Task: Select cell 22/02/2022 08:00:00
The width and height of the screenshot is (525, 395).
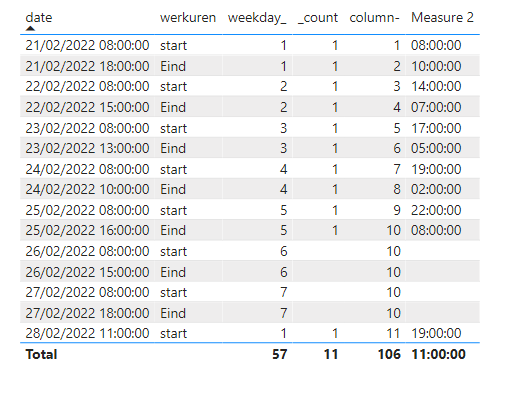Action: 87,86
